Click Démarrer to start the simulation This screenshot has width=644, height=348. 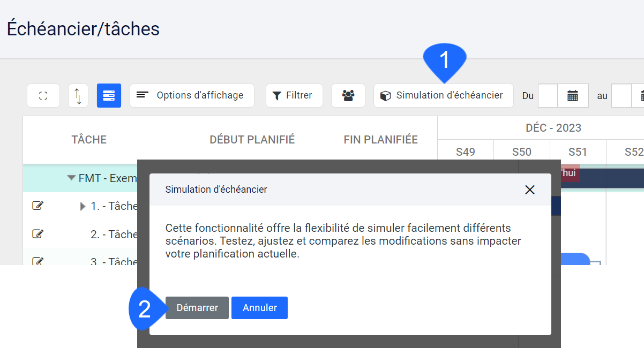pyautogui.click(x=197, y=307)
